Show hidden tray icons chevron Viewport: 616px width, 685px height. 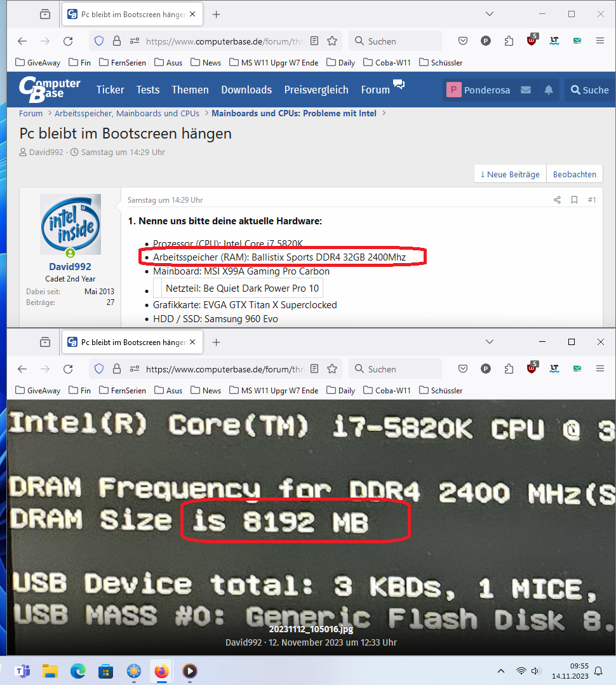point(501,671)
